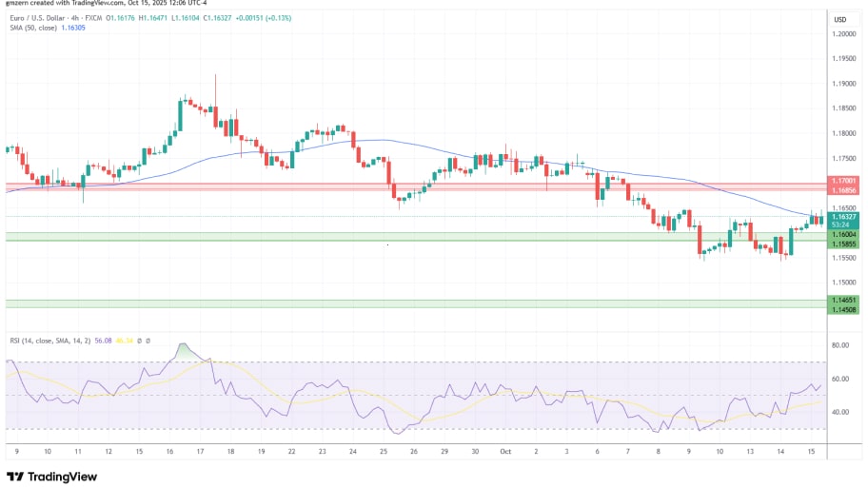
Task: Click the 1.16856 red price label
Action: click(842, 190)
